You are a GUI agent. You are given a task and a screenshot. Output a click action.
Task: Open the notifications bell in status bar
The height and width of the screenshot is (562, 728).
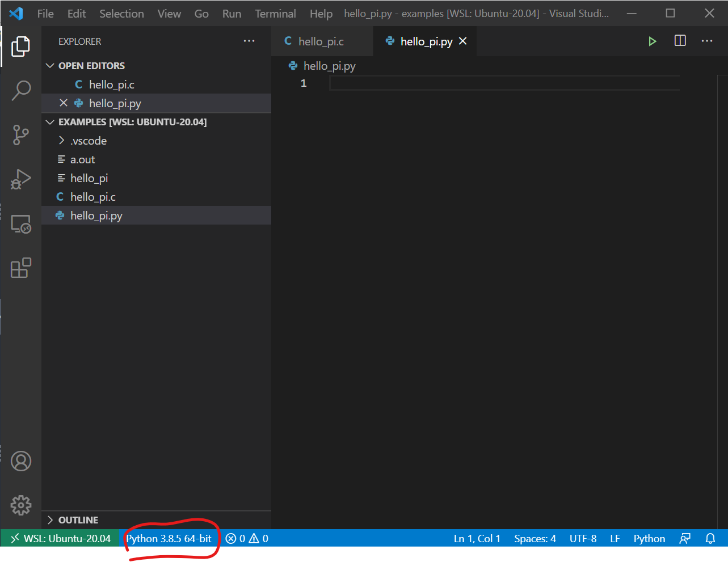coord(710,538)
